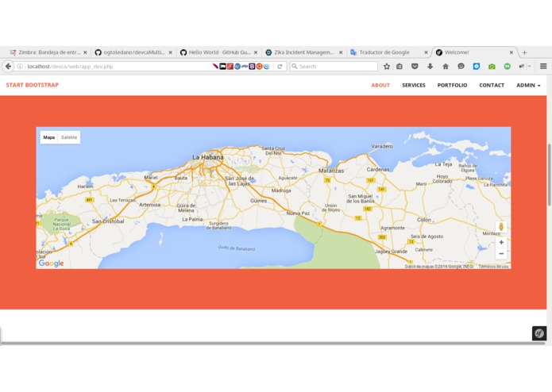552x392 pixels.
Task: Click Varadero label on the map
Action: pos(382,146)
